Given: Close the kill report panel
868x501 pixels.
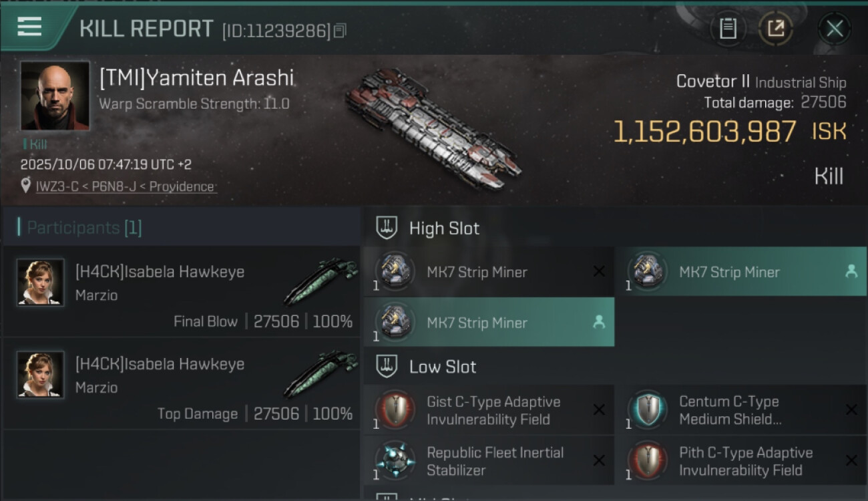Looking at the screenshot, I should point(834,28).
